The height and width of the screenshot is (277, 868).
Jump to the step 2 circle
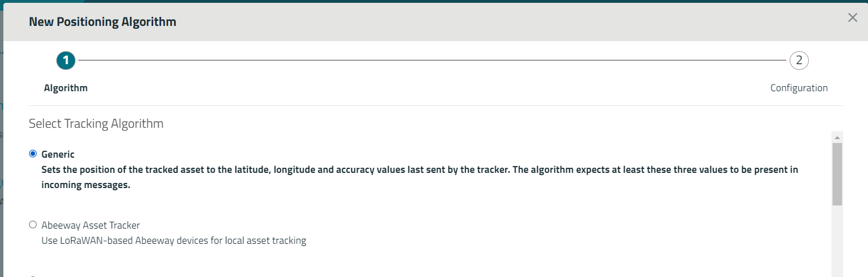(799, 60)
